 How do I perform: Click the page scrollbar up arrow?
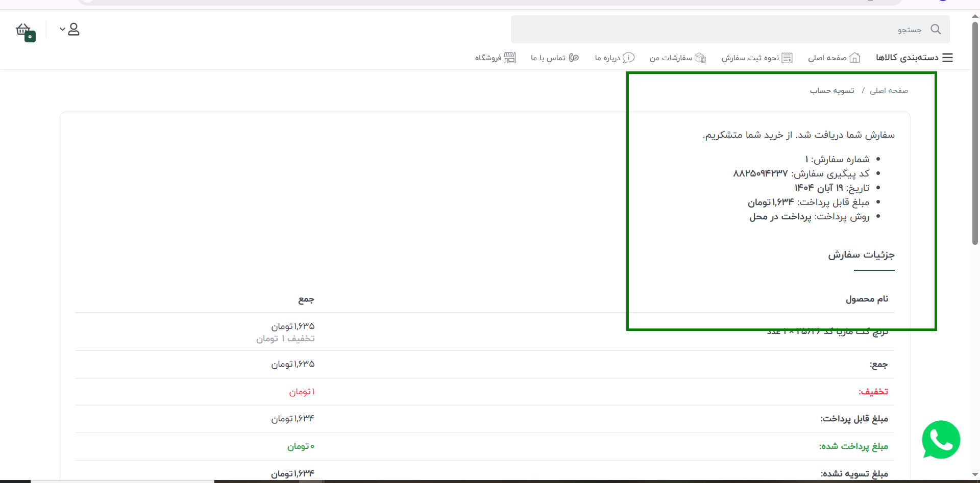coord(975,16)
